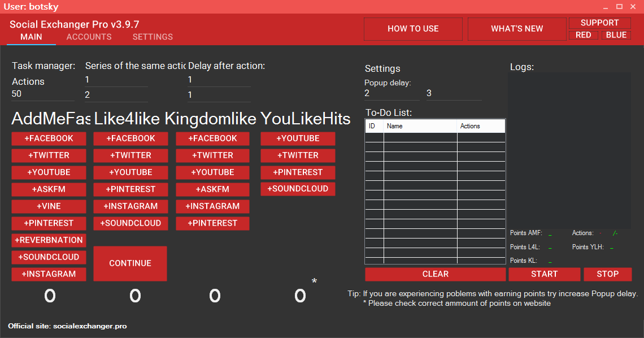This screenshot has width=644, height=338.
Task: Select the Actions column header in To-Do List
Action: click(x=481, y=126)
